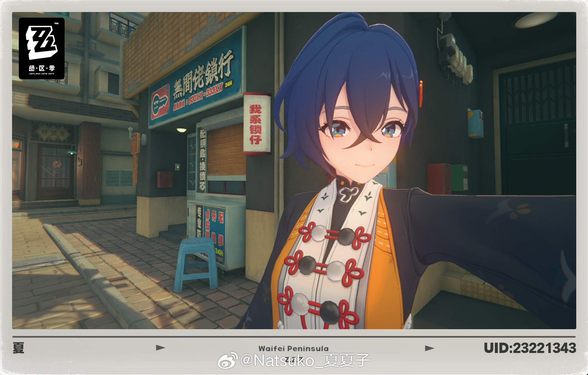This screenshot has width=588, height=375.
Task: Click the giant orange key hanging sign
Action: (135, 159)
